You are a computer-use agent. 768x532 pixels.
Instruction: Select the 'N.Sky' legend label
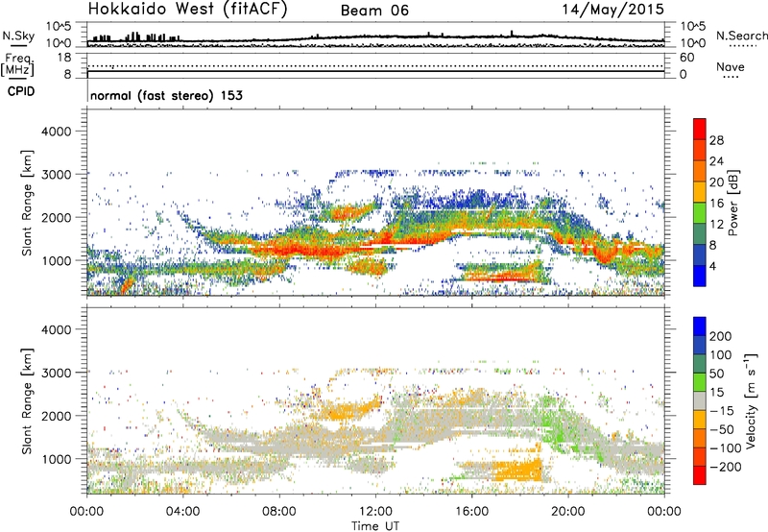click(x=18, y=36)
